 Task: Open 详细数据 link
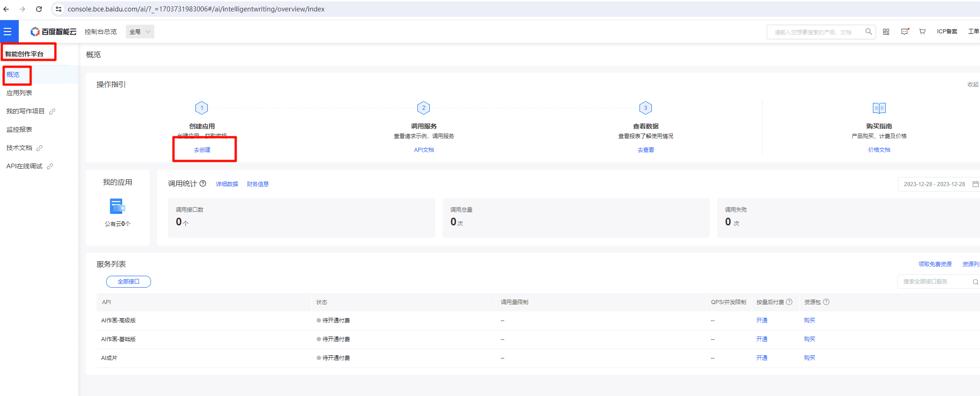pos(227,184)
